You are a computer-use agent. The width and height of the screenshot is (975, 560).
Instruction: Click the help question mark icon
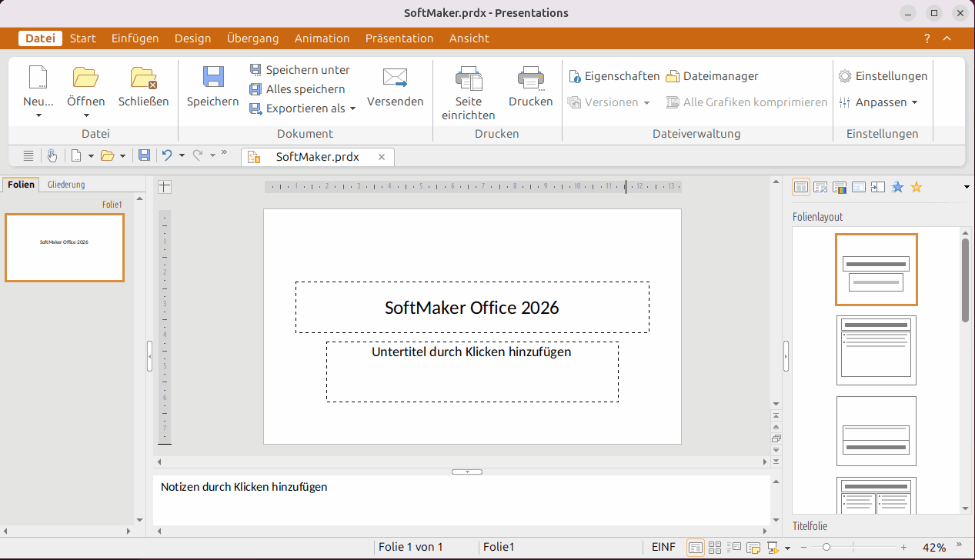coord(927,38)
